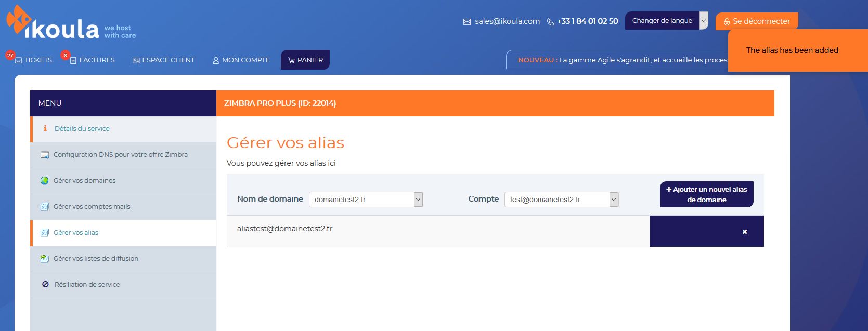This screenshot has width=868, height=331.
Task: Click the info icon beside Détails du service
Action: (45, 128)
